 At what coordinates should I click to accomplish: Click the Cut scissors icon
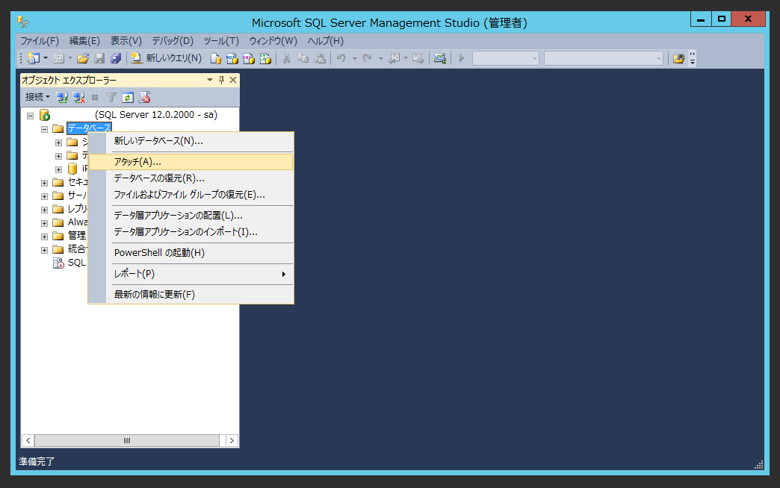tap(287, 59)
